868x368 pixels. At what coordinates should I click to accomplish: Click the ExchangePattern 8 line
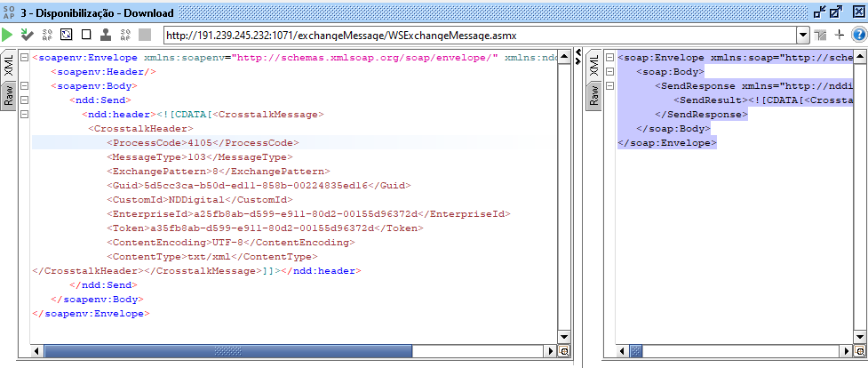[x=218, y=172]
